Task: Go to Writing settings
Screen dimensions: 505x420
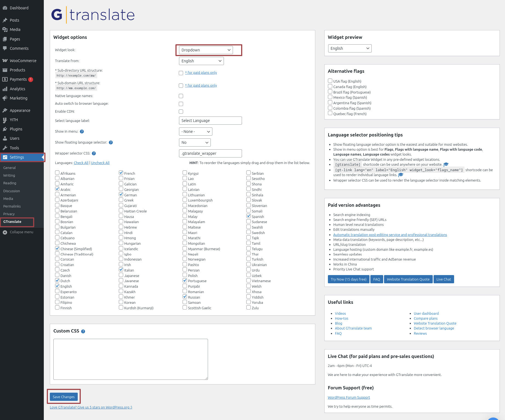Action: 9,176
